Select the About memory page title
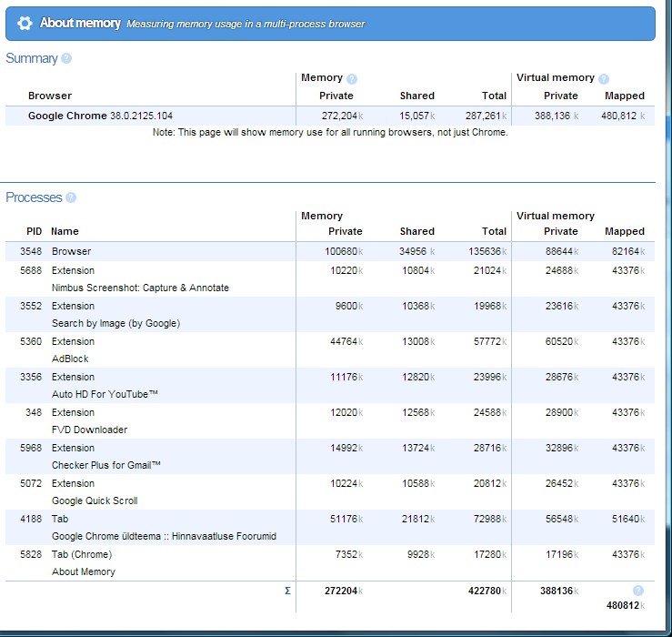 click(80, 23)
